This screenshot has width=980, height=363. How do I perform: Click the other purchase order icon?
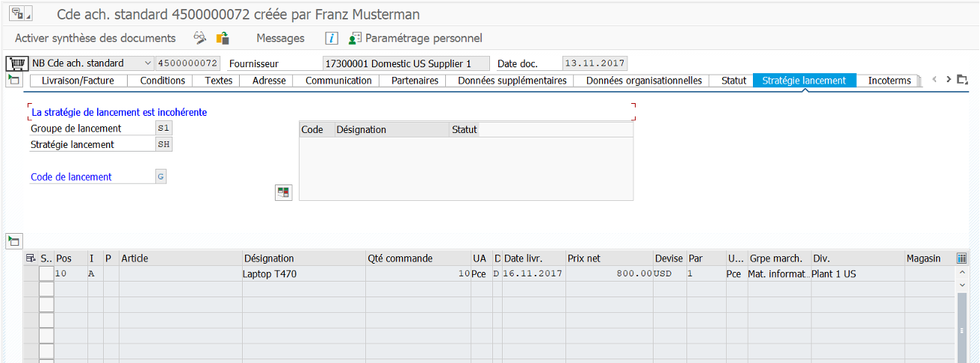[x=223, y=38]
